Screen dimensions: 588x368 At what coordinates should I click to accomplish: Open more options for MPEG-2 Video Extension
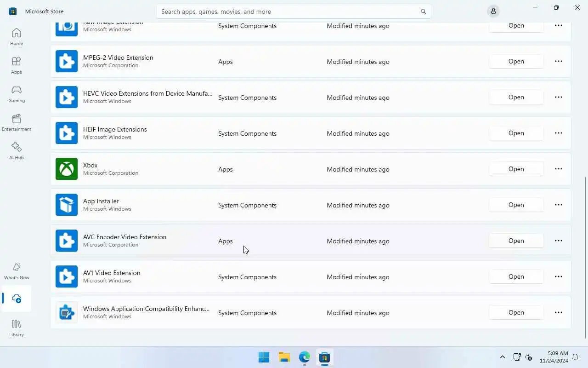click(x=559, y=61)
